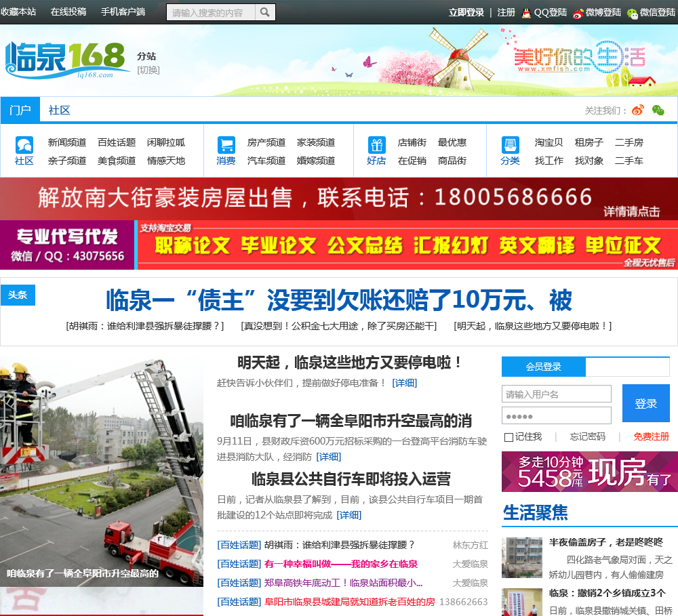Open 房产频道 link
The height and width of the screenshot is (616, 678).
click(266, 142)
